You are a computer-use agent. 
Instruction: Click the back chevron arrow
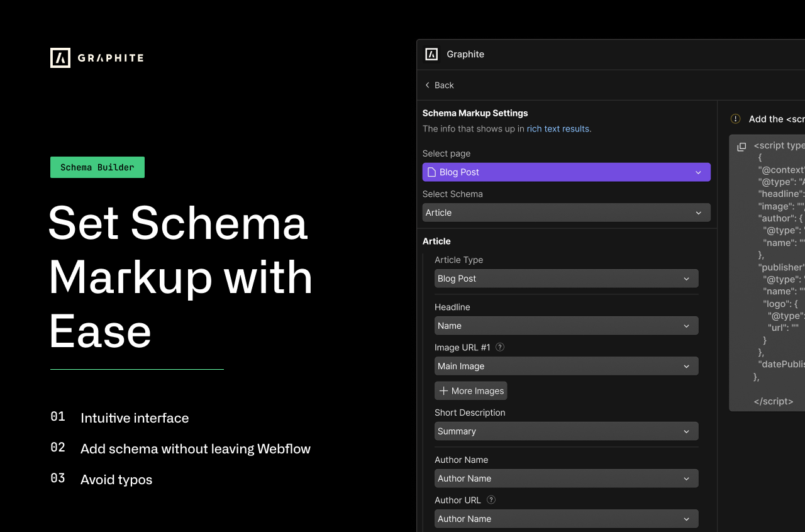pyautogui.click(x=426, y=85)
